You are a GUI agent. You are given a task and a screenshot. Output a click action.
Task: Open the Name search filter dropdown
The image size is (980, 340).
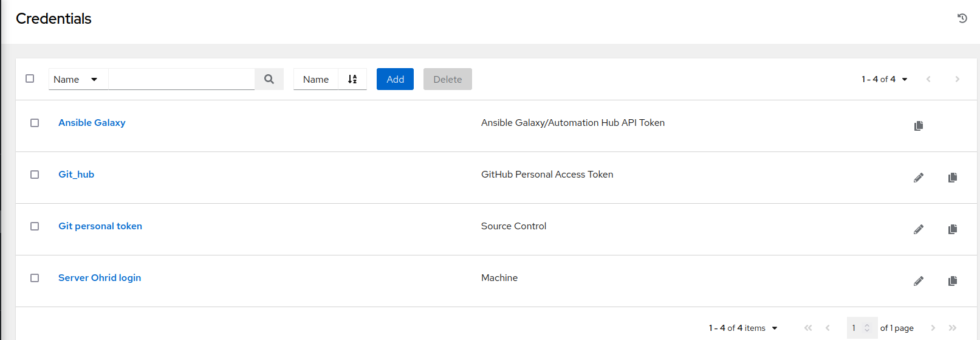click(78, 79)
